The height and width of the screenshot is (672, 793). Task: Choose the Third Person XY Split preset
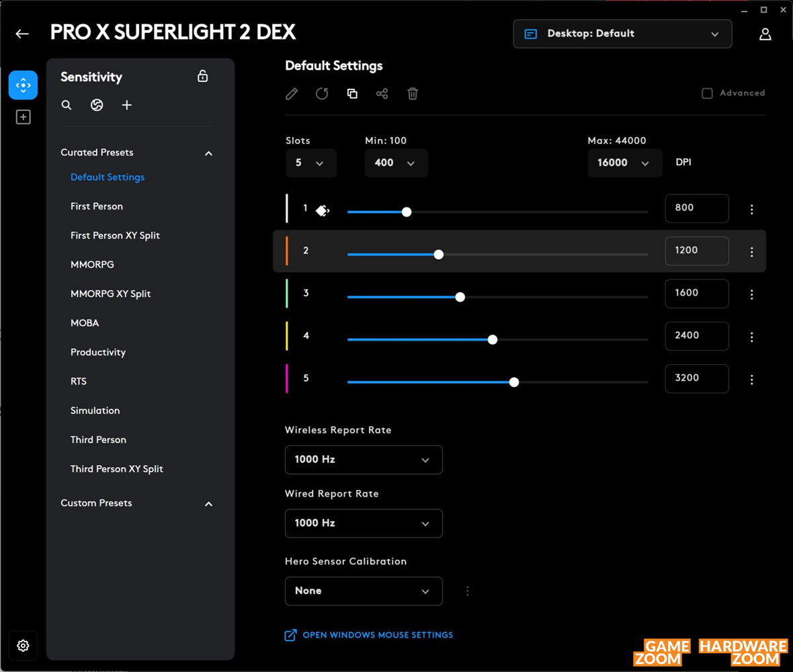point(117,469)
